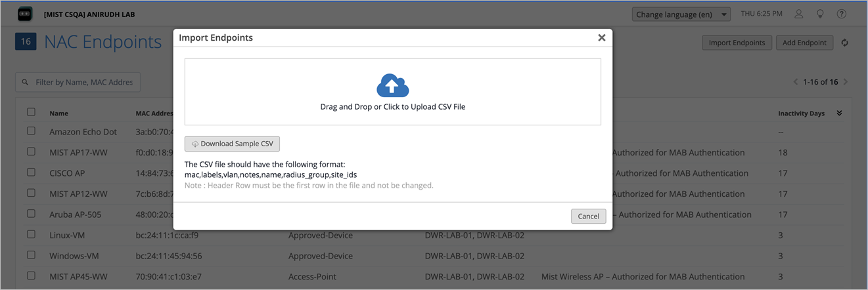The image size is (868, 290).
Task: Click the MAC Address column header
Action: pyautogui.click(x=154, y=114)
